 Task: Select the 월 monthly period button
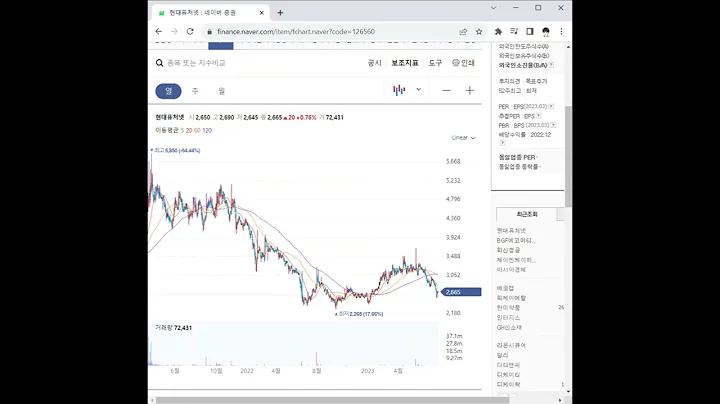point(222,91)
